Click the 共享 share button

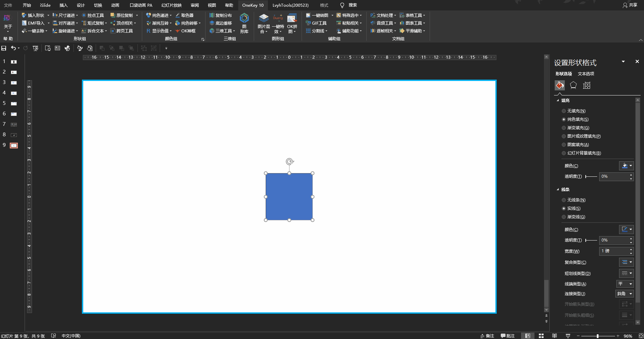point(630,5)
